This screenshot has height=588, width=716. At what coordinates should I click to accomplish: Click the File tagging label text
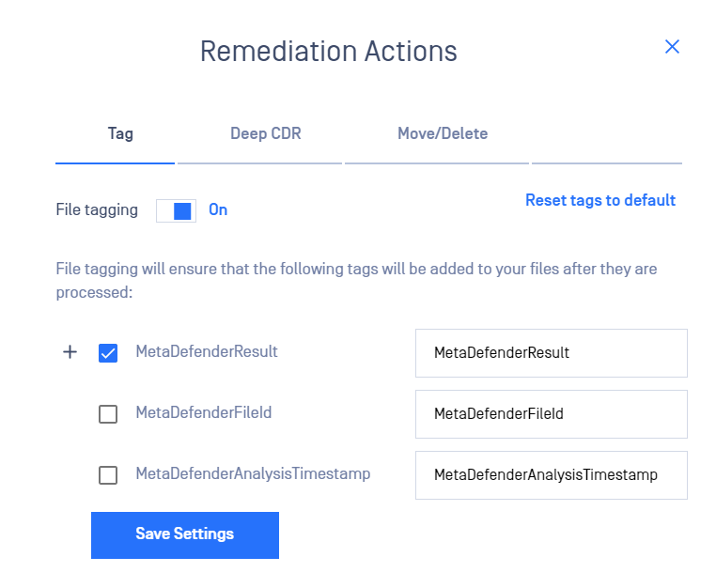(x=97, y=210)
